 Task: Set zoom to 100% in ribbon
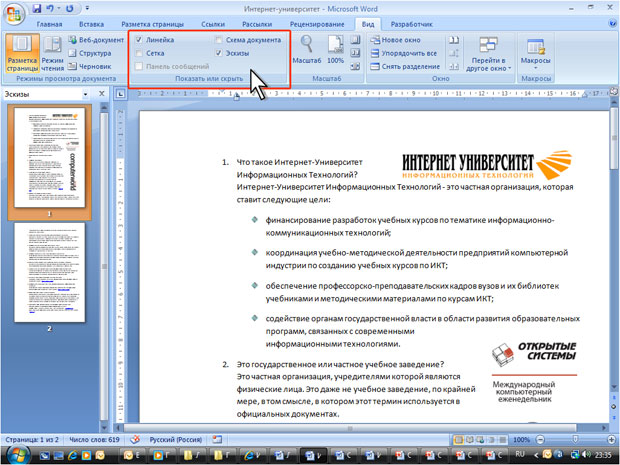click(335, 49)
